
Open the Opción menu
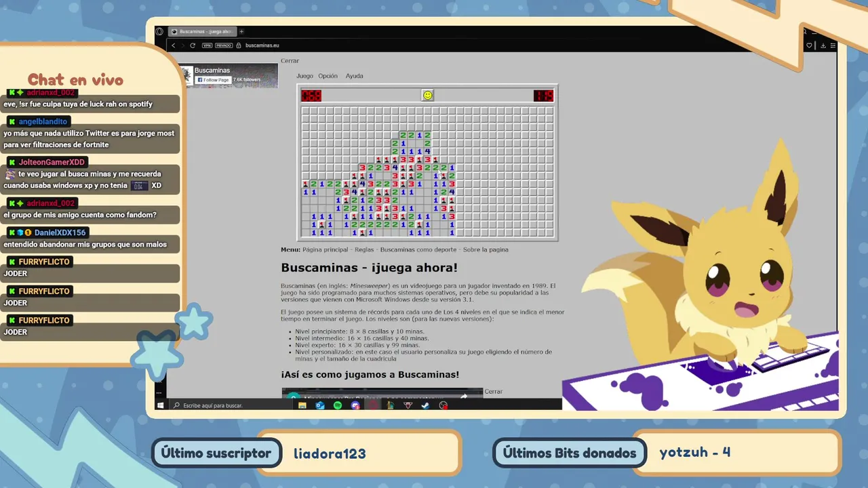tap(328, 76)
